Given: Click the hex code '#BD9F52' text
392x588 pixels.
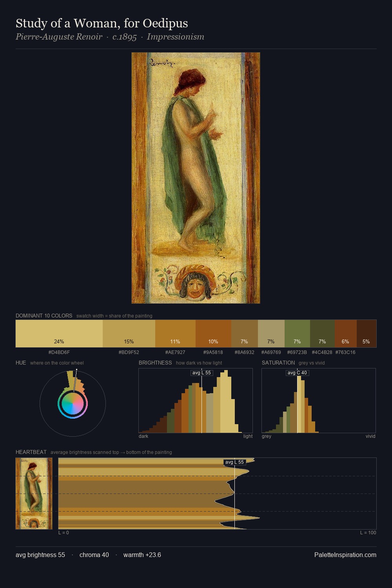Looking at the screenshot, I should pyautogui.click(x=129, y=352).
